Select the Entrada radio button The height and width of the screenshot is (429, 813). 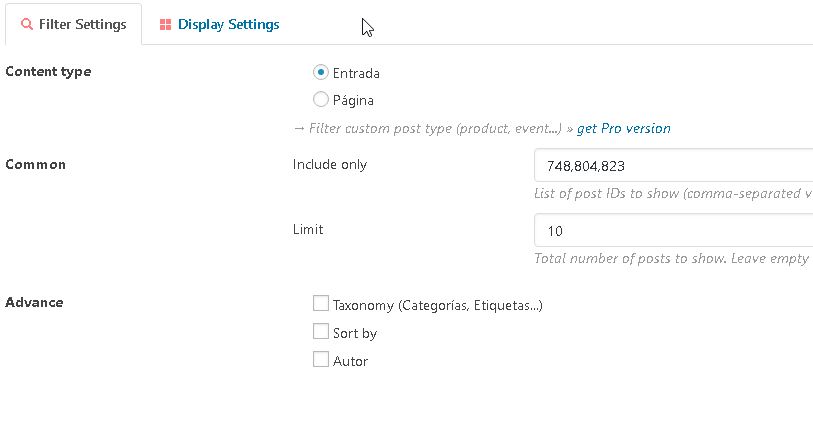(x=321, y=72)
